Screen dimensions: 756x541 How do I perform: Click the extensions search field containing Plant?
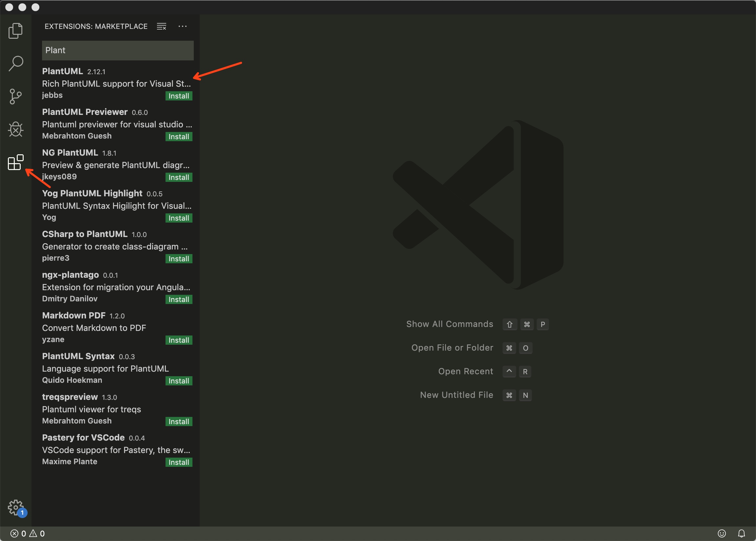[118, 50]
